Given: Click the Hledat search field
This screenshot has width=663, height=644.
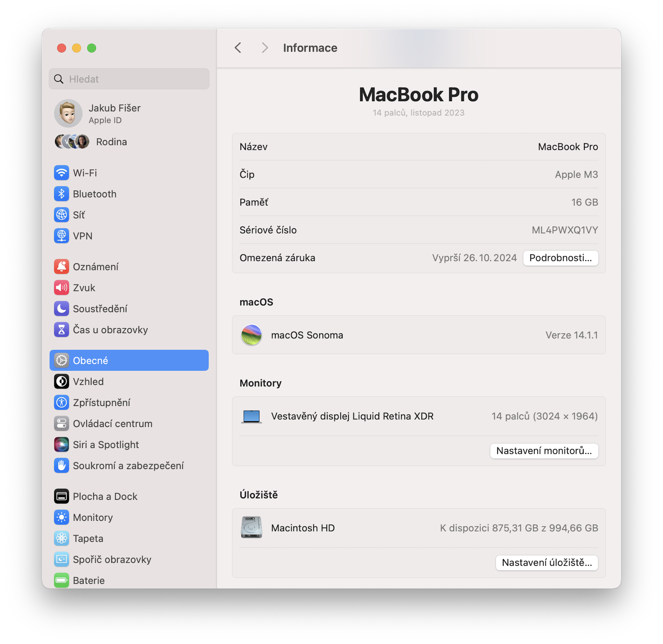Looking at the screenshot, I should [129, 79].
